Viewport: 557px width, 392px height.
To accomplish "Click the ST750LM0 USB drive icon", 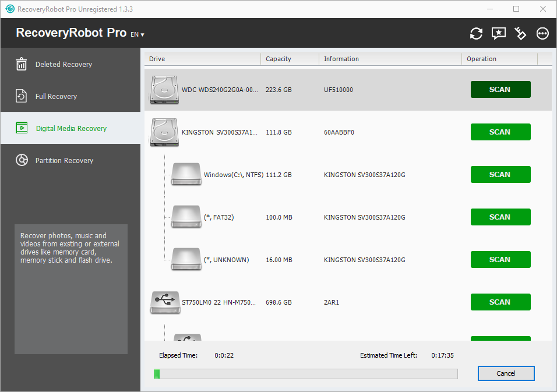I will (x=165, y=302).
